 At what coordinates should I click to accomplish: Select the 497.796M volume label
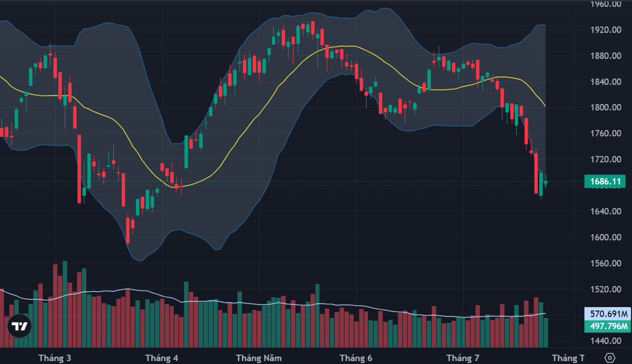click(607, 326)
